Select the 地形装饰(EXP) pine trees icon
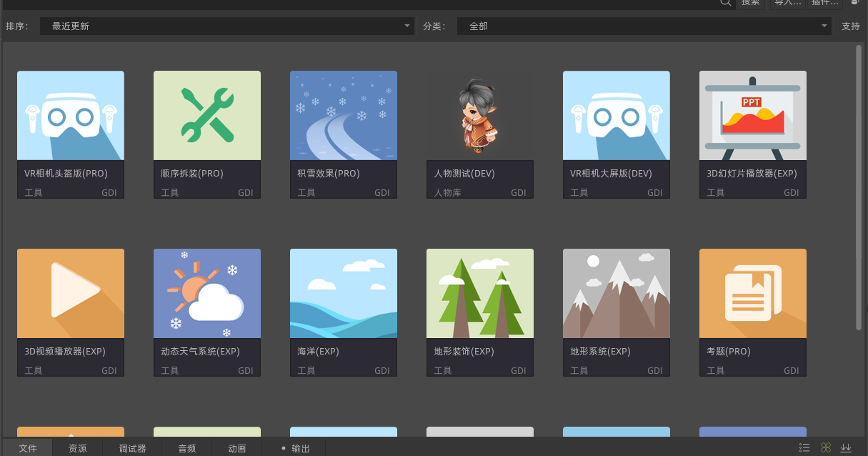 click(x=480, y=293)
